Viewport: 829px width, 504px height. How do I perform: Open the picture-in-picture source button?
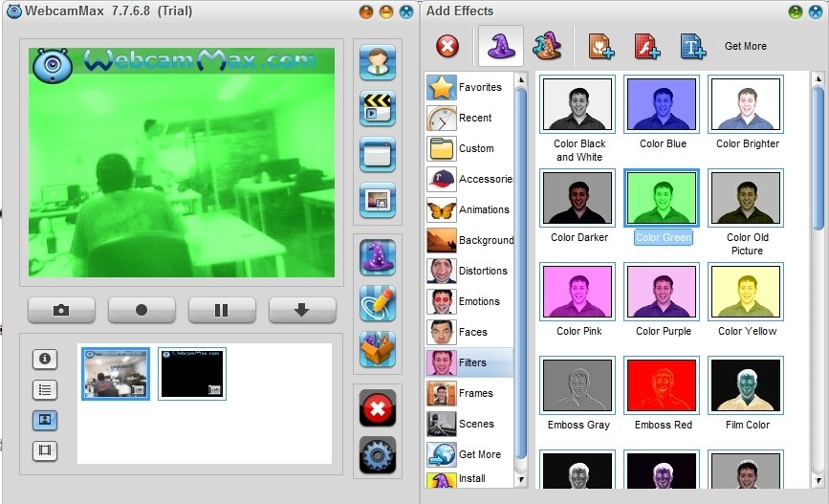click(x=378, y=201)
